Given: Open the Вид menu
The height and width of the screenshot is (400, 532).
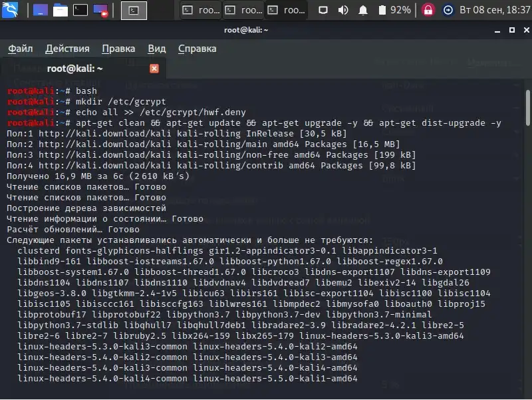Looking at the screenshot, I should [157, 49].
